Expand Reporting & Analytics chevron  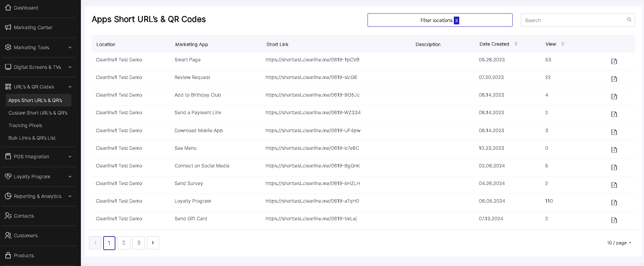(70, 196)
